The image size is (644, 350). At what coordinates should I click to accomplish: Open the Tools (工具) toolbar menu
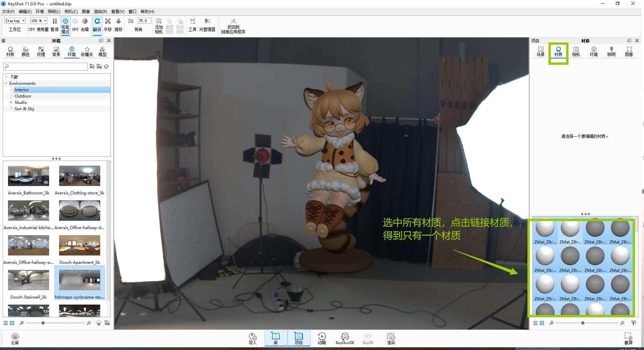click(192, 25)
